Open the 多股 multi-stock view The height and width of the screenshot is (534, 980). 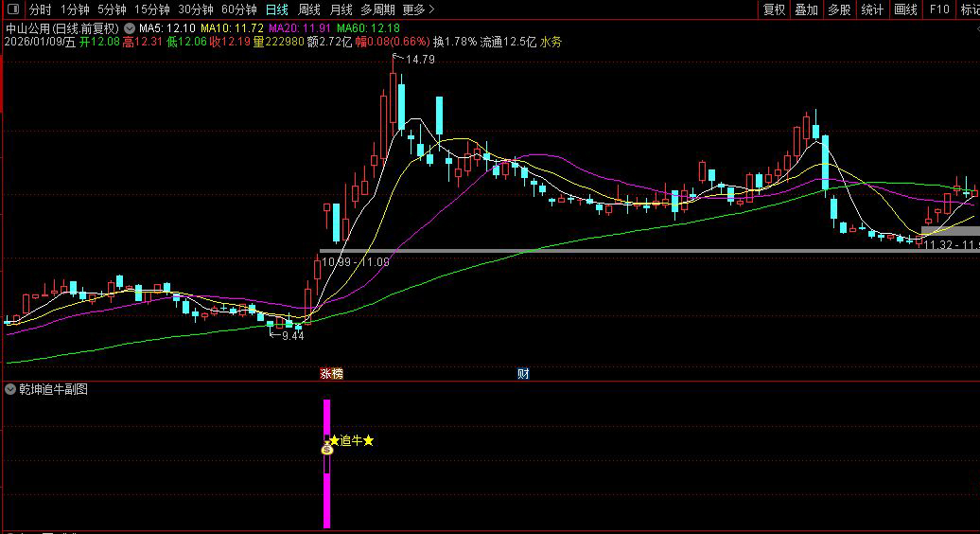click(839, 9)
